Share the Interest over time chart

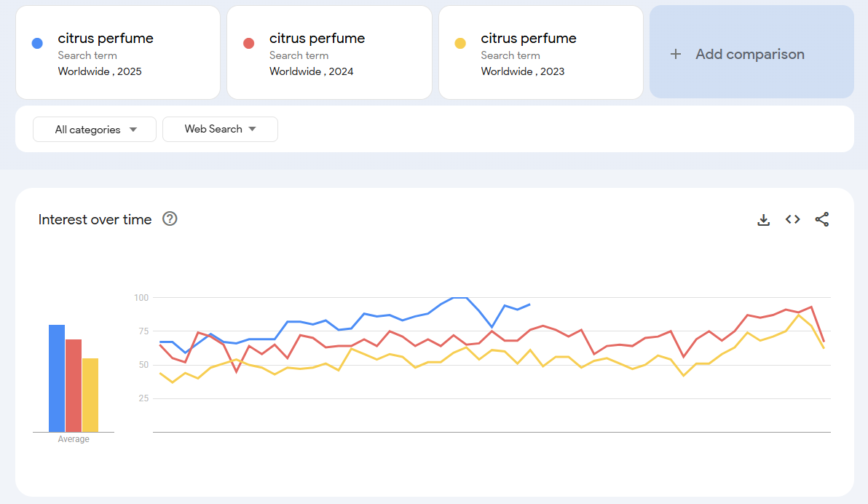coord(822,219)
